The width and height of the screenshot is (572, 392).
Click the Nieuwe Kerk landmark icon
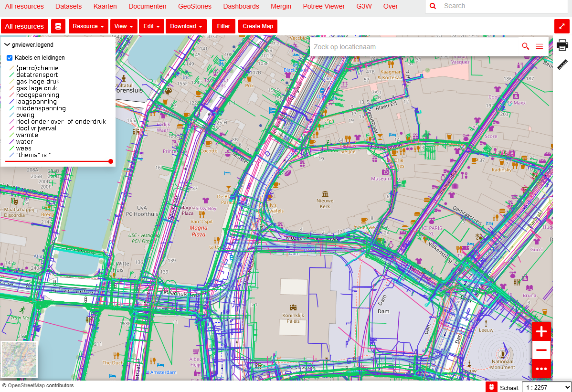(325, 194)
